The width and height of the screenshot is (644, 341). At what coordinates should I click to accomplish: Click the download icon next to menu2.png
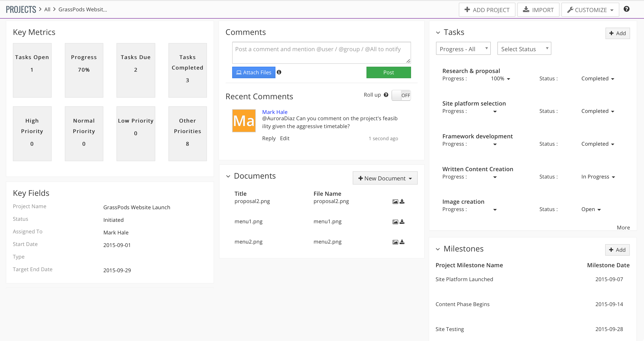(x=402, y=242)
